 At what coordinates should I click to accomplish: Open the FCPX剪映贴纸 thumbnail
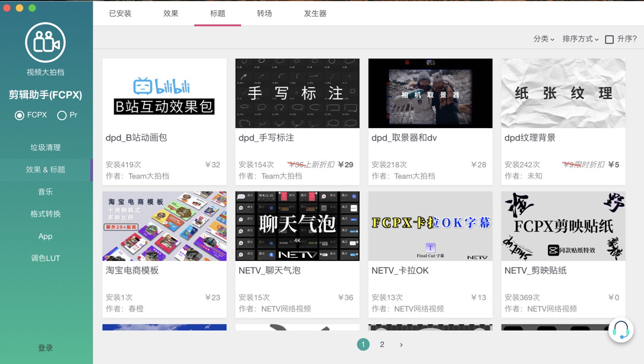click(563, 226)
